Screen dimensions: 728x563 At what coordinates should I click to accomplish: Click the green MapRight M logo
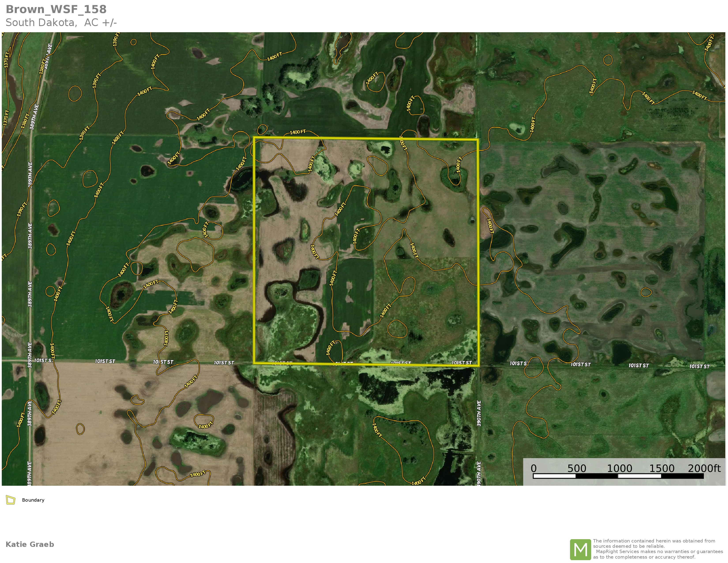tap(580, 549)
